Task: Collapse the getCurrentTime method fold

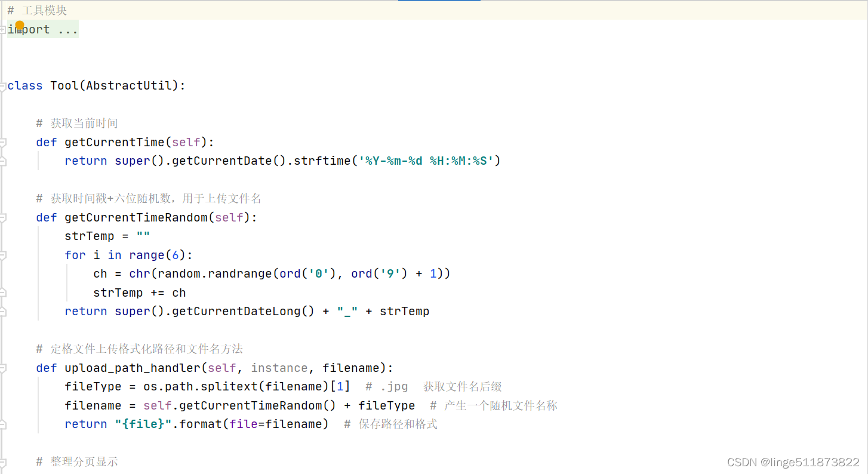Action: (x=2, y=142)
